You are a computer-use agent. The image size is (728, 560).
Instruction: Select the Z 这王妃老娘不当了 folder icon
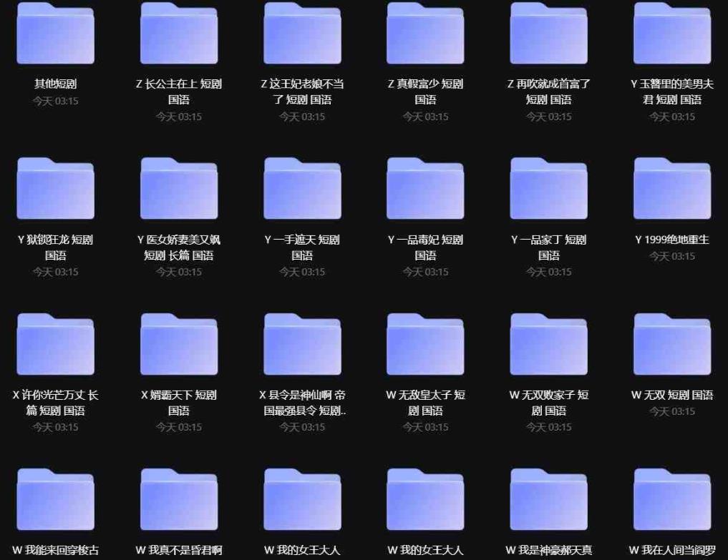click(302, 34)
